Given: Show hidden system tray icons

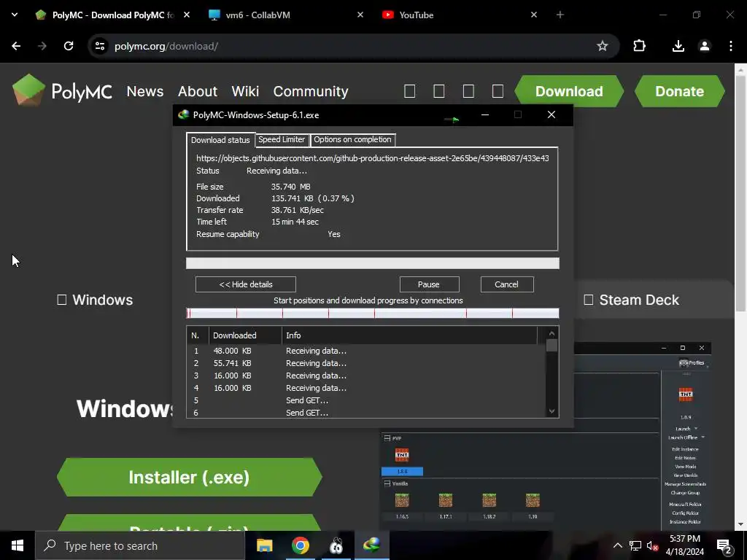Looking at the screenshot, I should point(617,545).
